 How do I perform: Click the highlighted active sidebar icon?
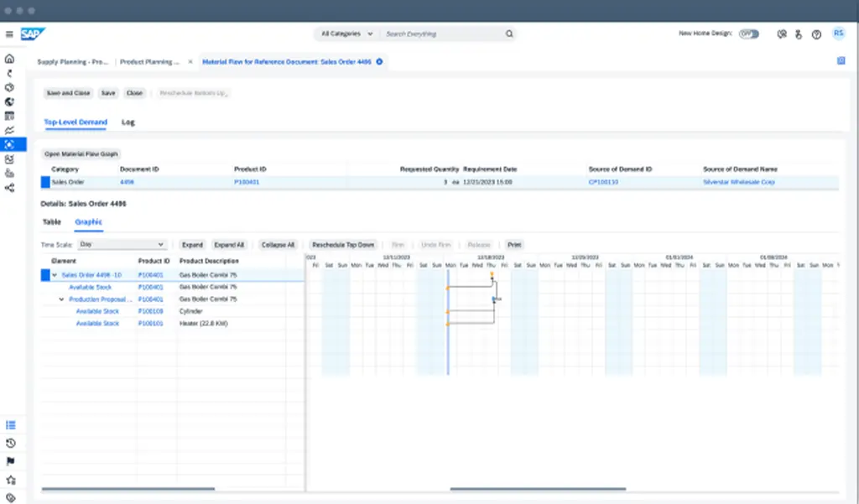coord(12,144)
